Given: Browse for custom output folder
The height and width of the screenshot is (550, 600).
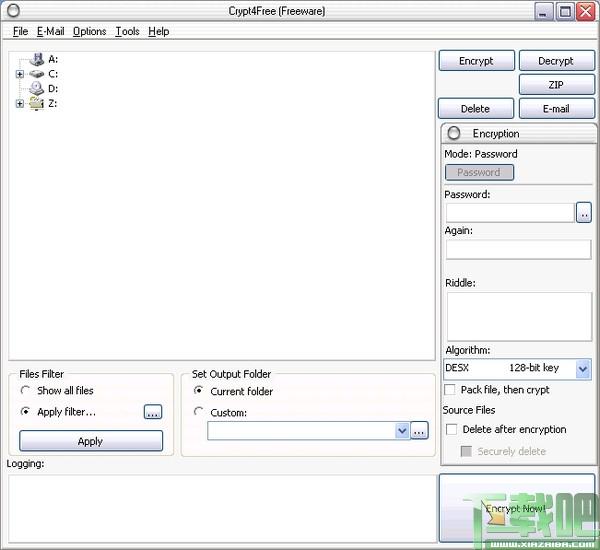Looking at the screenshot, I should 419,431.
